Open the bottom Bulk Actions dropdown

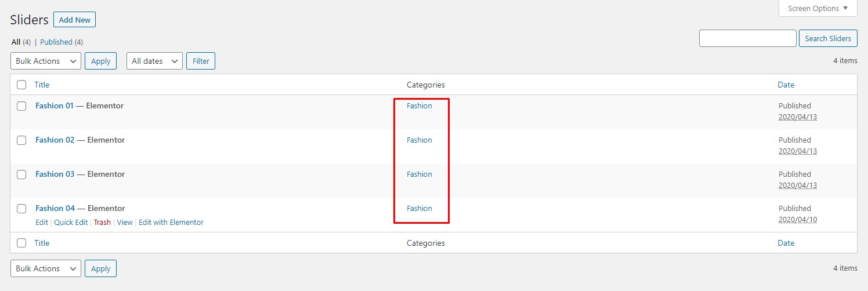(x=46, y=268)
